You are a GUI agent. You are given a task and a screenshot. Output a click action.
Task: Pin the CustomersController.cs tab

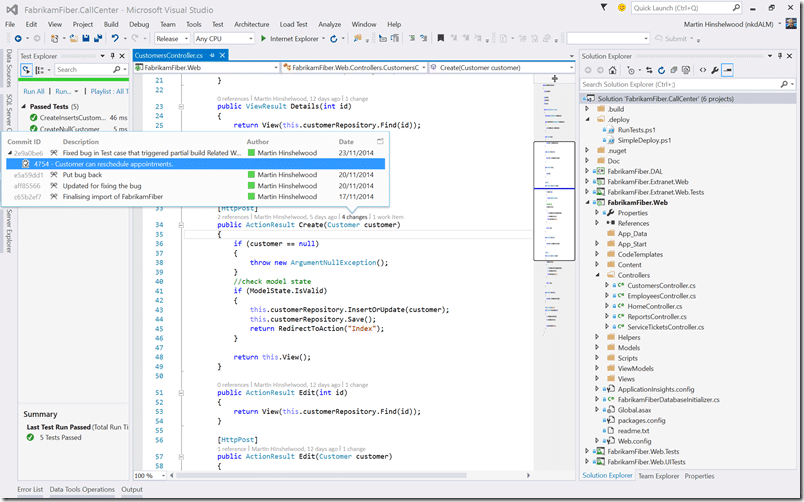212,55
